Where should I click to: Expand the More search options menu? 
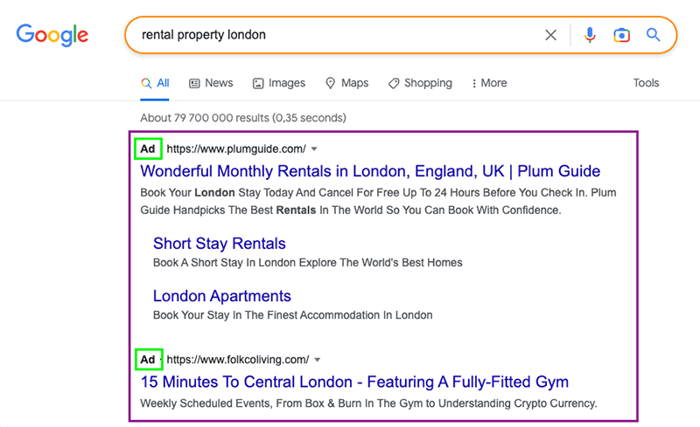(489, 83)
